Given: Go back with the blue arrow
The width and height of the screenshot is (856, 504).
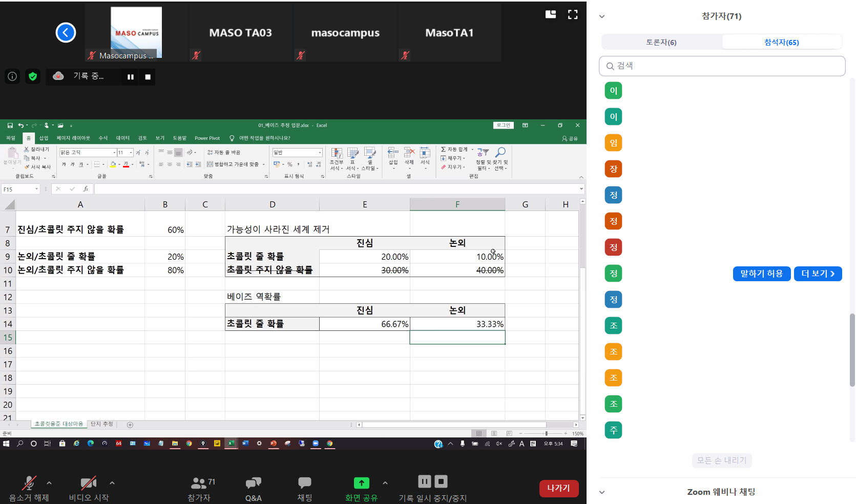Looking at the screenshot, I should tap(66, 33).
